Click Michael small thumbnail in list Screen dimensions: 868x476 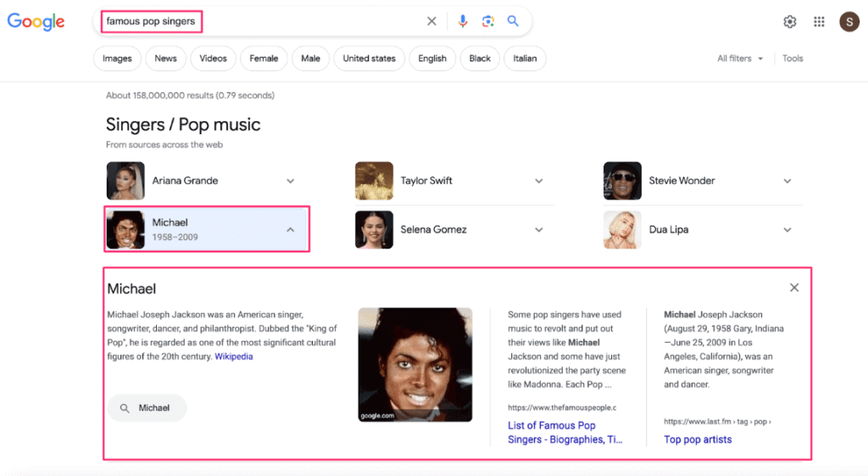pos(125,229)
